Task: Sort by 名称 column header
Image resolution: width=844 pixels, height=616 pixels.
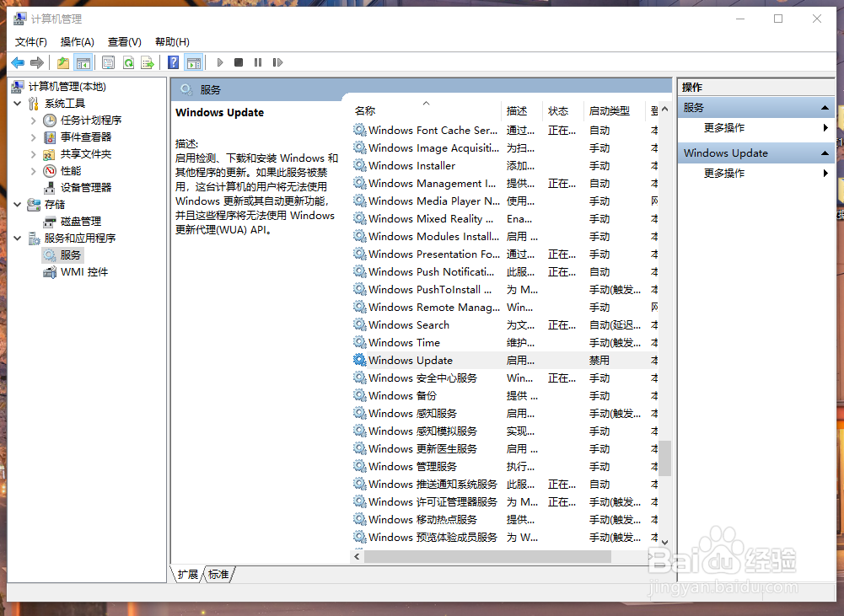Action: pos(426,111)
